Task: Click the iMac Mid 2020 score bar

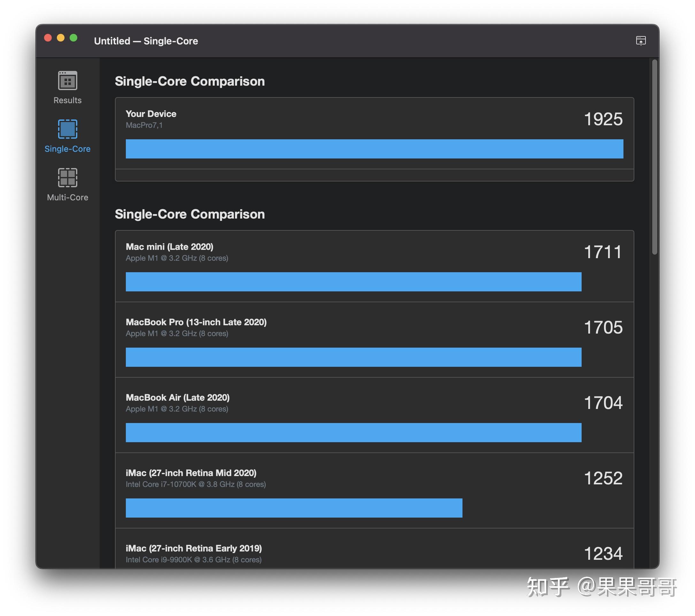Action: tap(294, 508)
